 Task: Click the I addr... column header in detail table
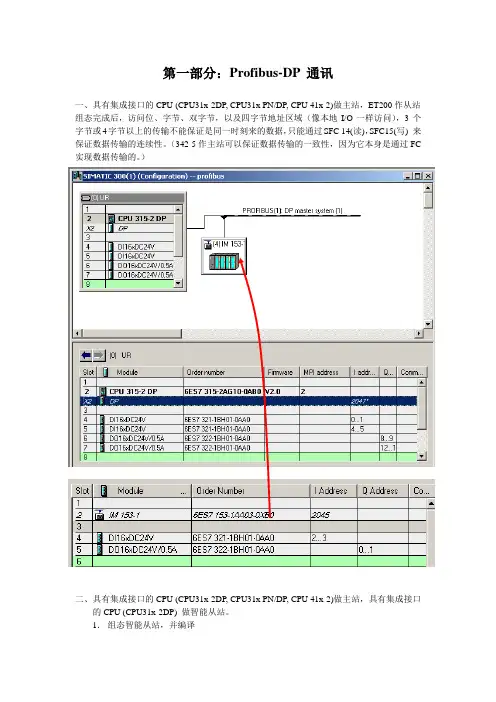tap(364, 372)
